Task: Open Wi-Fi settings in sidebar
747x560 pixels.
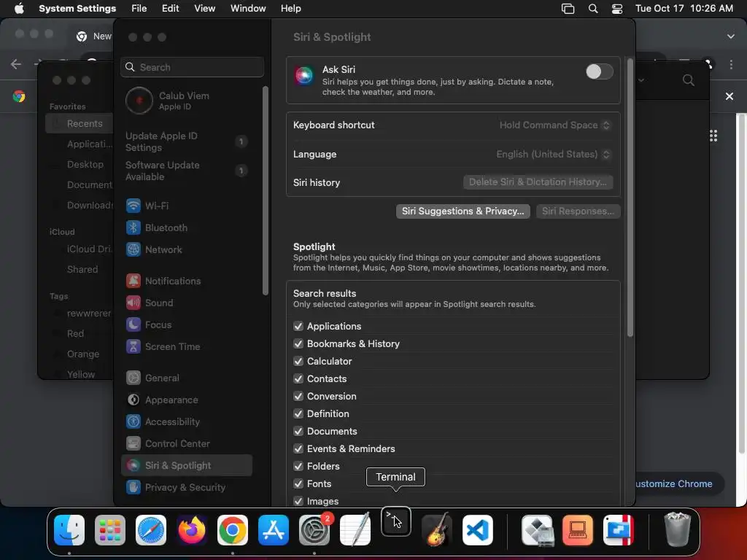Action: [x=187, y=206]
